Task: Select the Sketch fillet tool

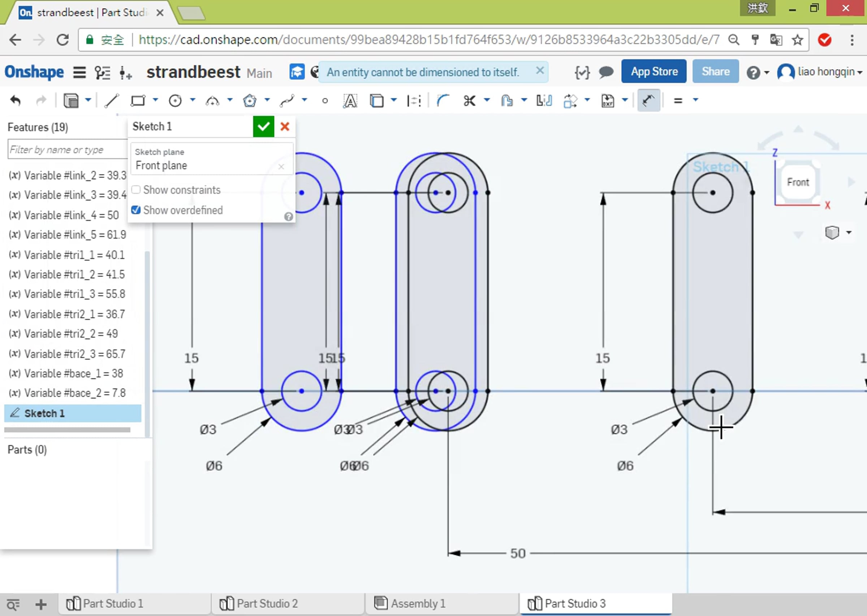Action: 443,101
